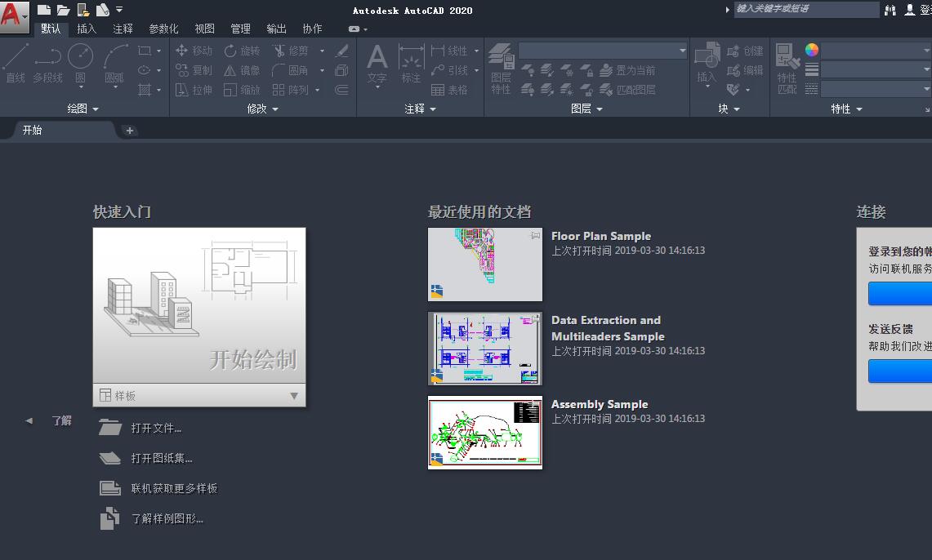Viewport: 932px width, 560px height.
Task: Click the Copy (复制) tool
Action: click(194, 70)
